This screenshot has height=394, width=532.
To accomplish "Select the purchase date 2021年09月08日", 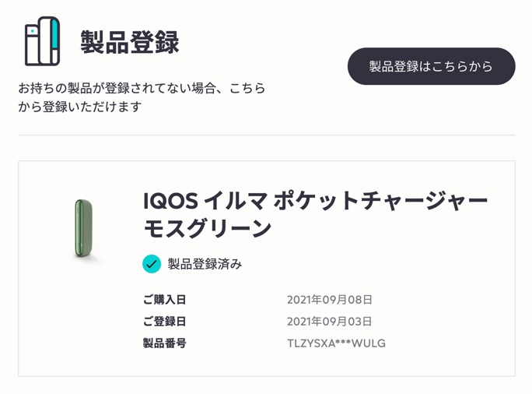I will (x=330, y=300).
